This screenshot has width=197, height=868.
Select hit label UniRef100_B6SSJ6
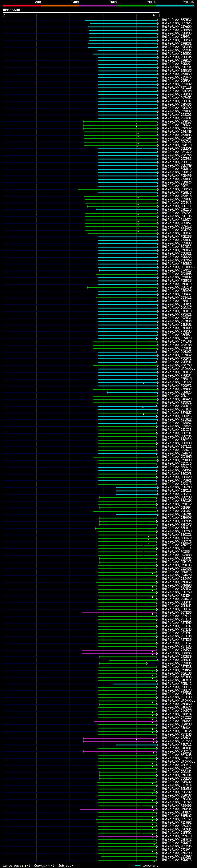(x=177, y=467)
